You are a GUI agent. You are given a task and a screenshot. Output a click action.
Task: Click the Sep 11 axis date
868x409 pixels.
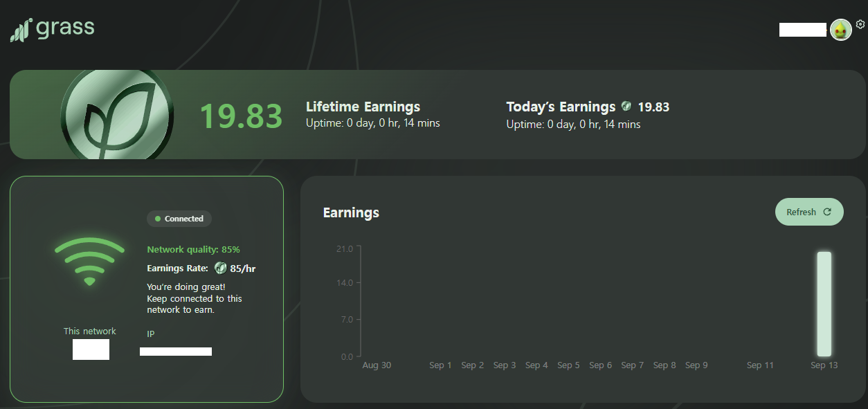pos(760,365)
